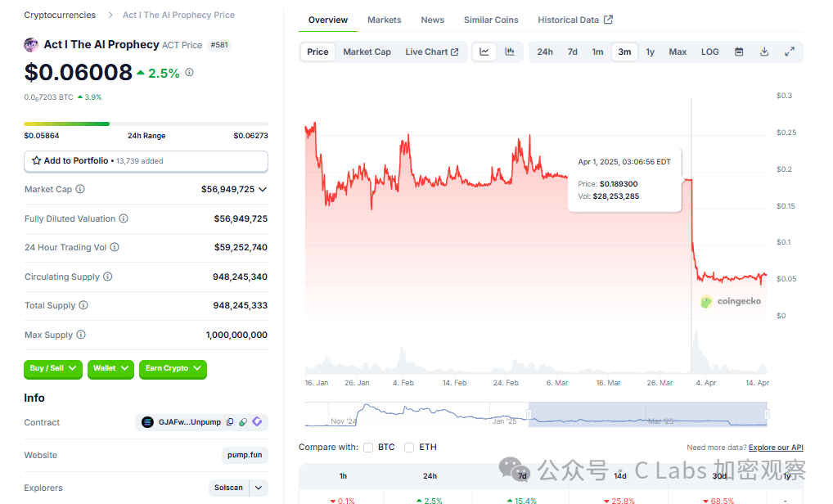Enable the BTC compare checkbox

pos(368,448)
